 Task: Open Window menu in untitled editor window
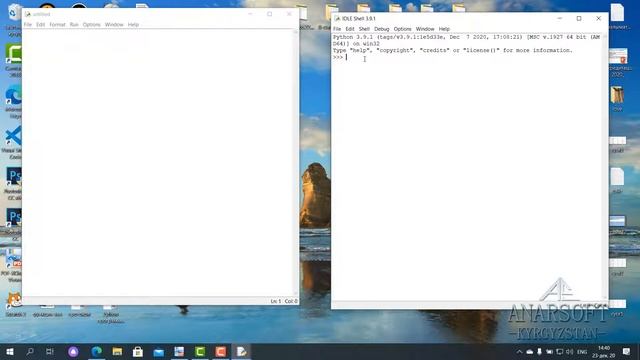coord(114,24)
